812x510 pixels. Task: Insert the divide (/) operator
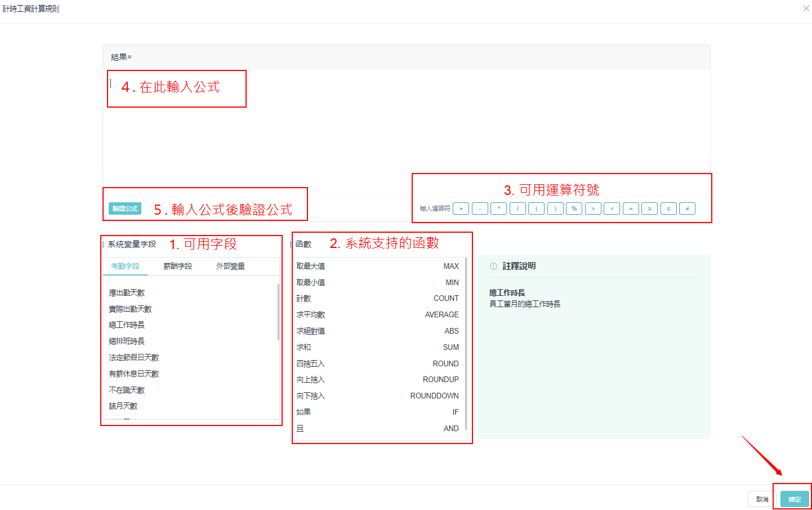coord(517,209)
